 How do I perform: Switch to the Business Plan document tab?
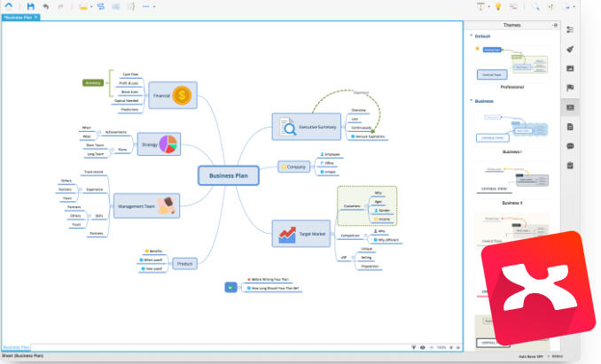click(x=18, y=18)
